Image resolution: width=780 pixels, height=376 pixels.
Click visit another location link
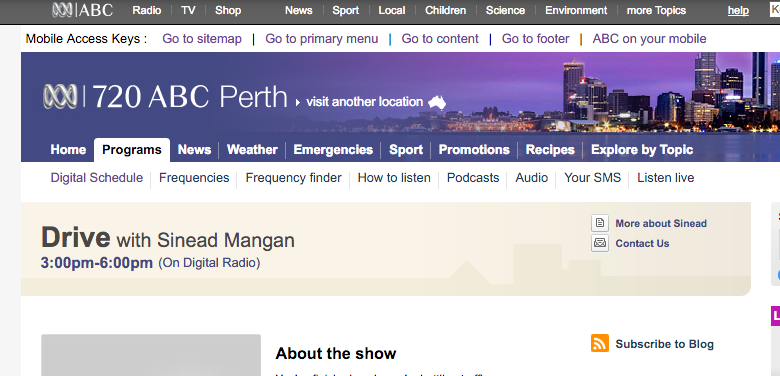click(365, 102)
